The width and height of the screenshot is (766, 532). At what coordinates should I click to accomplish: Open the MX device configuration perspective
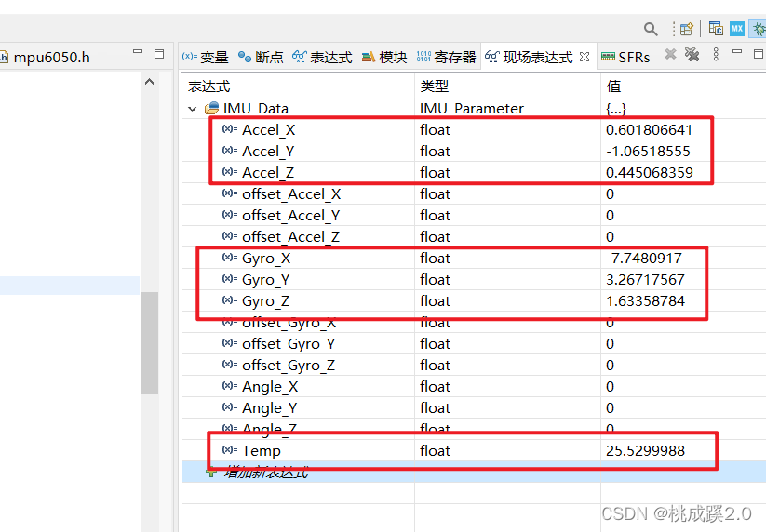(x=737, y=29)
